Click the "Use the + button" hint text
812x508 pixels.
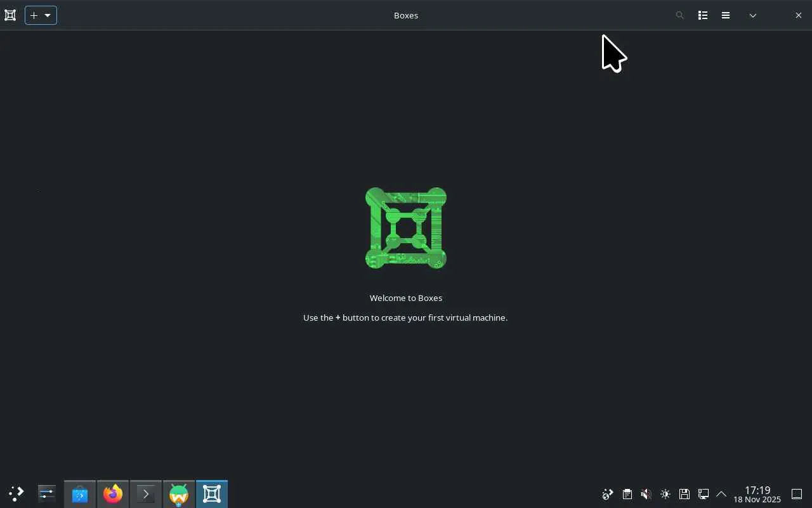point(405,317)
